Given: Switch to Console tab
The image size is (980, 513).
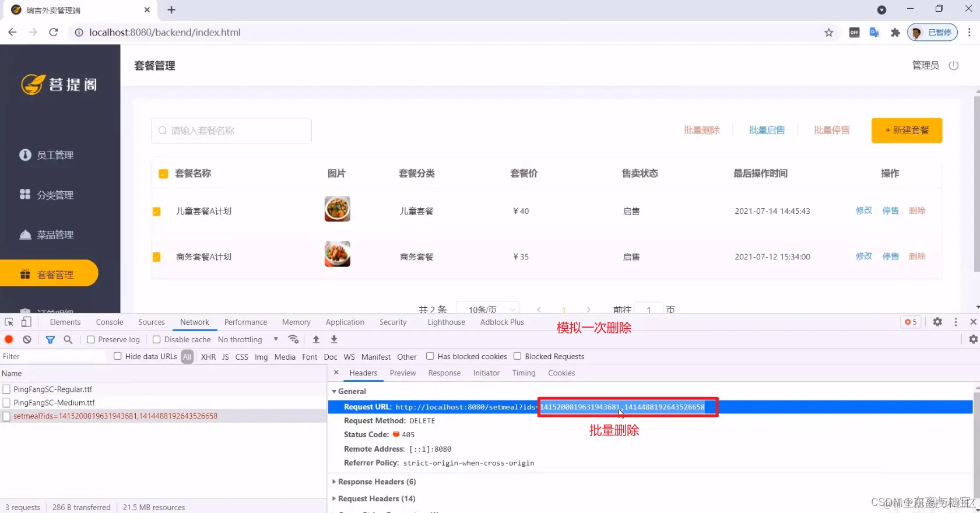Looking at the screenshot, I should coord(110,322).
